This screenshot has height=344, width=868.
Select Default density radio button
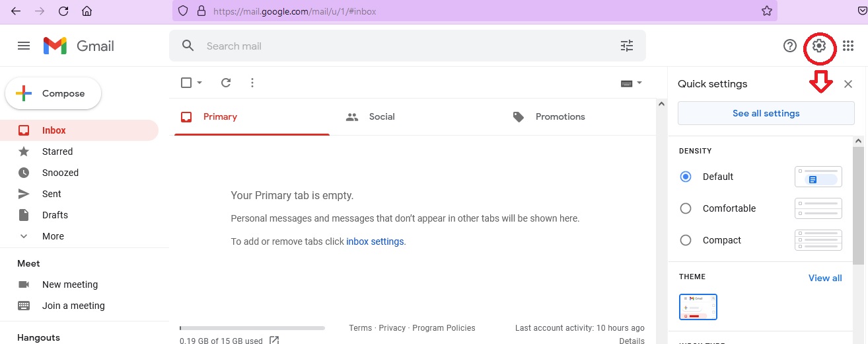[x=686, y=177]
